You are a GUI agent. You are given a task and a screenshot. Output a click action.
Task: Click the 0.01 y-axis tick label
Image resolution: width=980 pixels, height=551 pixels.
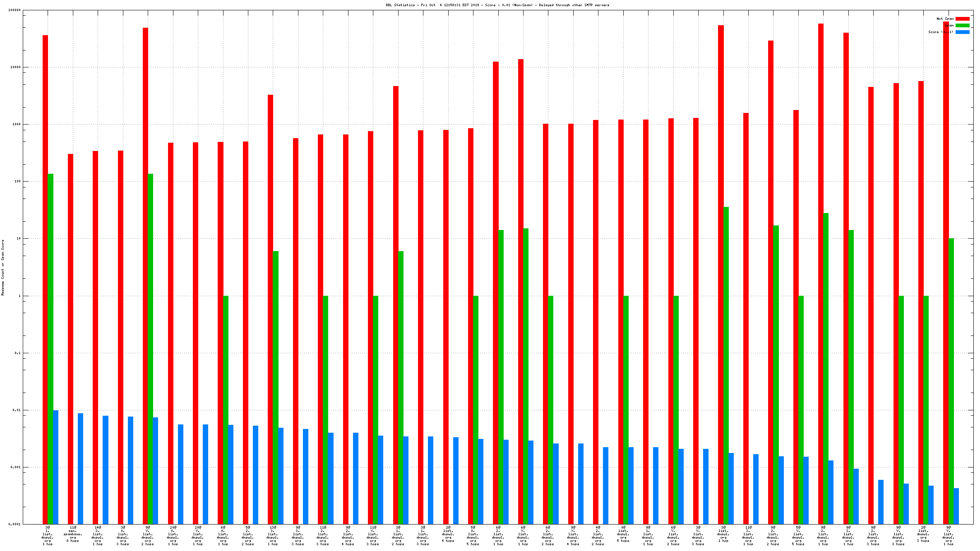(x=16, y=410)
